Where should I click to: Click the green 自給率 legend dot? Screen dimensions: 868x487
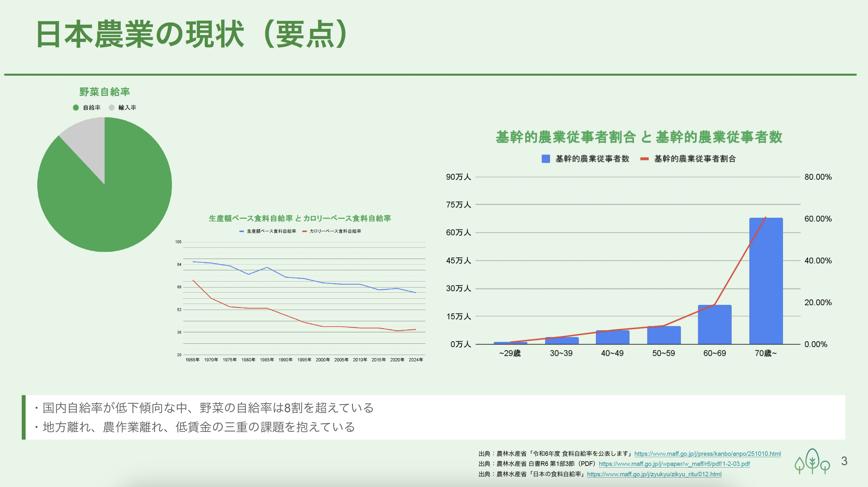tap(76, 107)
